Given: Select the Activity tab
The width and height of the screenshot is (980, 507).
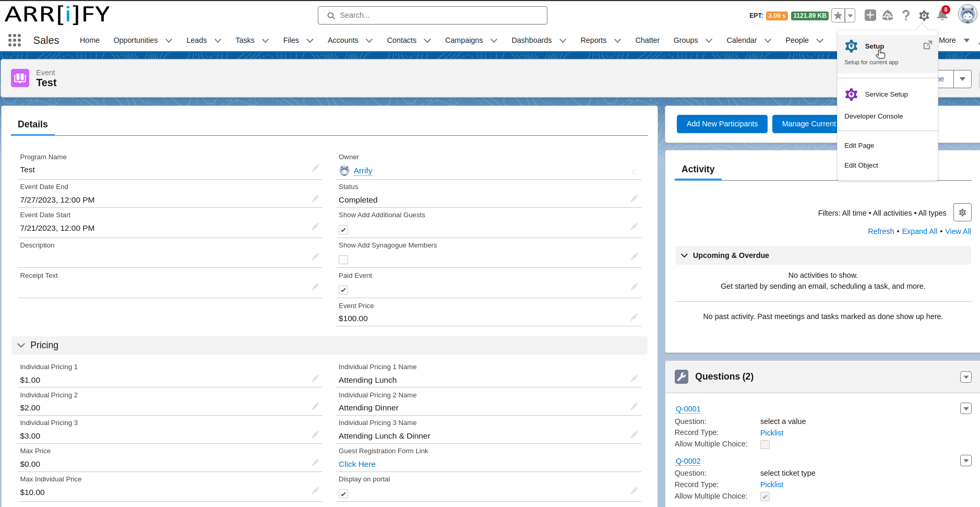Looking at the screenshot, I should click(x=698, y=169).
